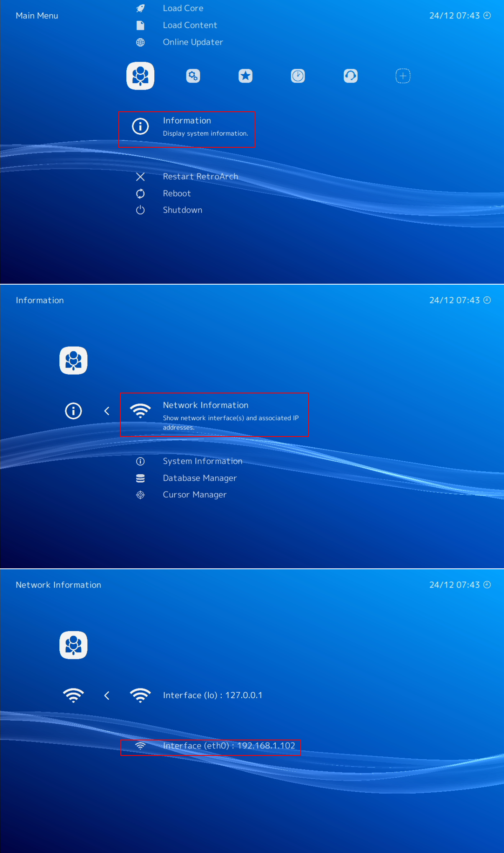The height and width of the screenshot is (853, 504).
Task: Open Database Manager entry
Action: pos(200,478)
